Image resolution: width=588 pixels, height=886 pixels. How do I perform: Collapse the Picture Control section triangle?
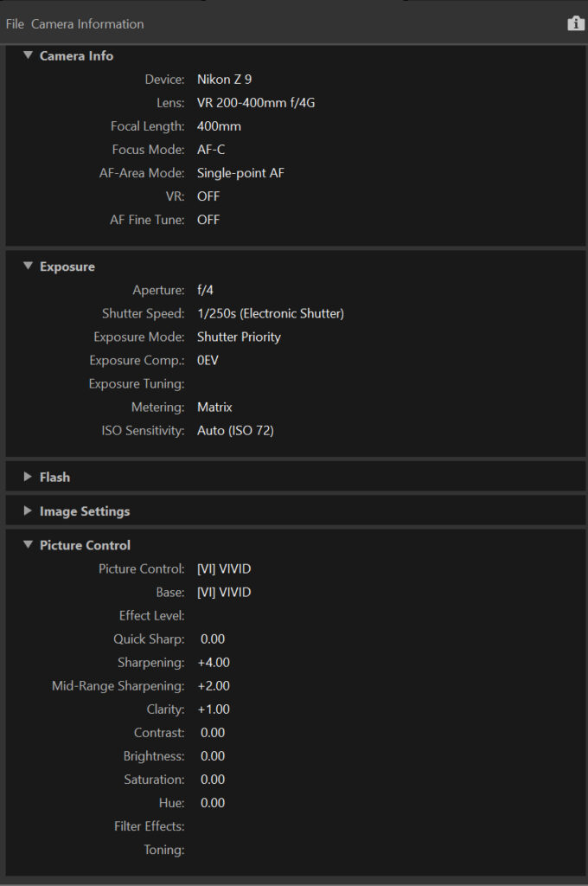(28, 545)
